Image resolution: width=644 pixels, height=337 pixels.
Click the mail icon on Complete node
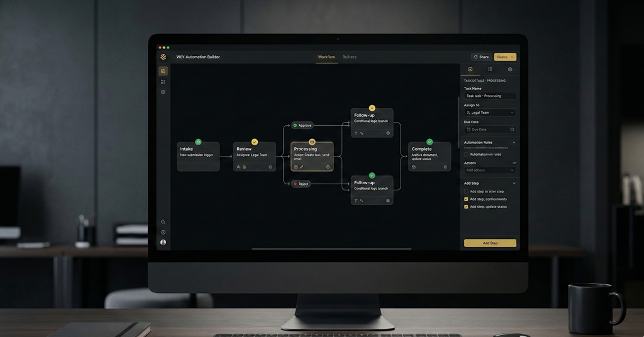(414, 167)
